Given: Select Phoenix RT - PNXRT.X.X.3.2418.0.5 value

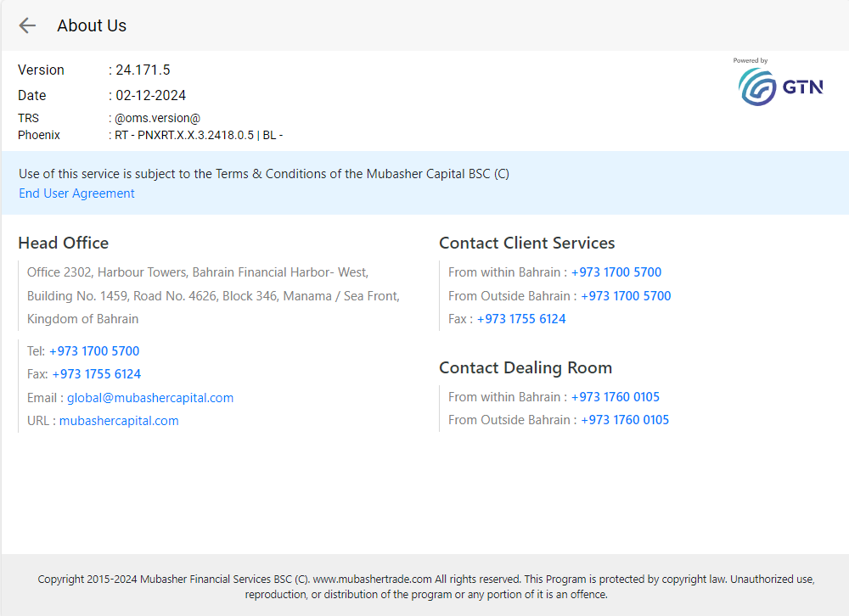Looking at the screenshot, I should click(199, 135).
